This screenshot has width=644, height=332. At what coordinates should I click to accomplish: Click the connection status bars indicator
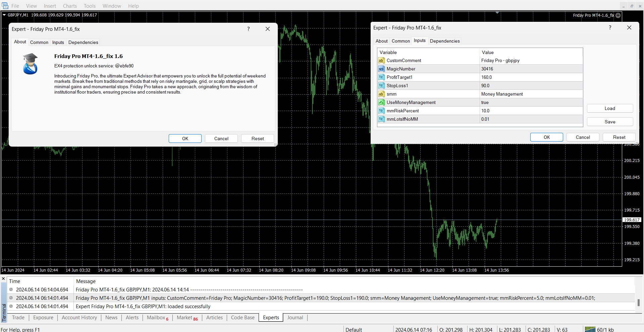point(590,329)
